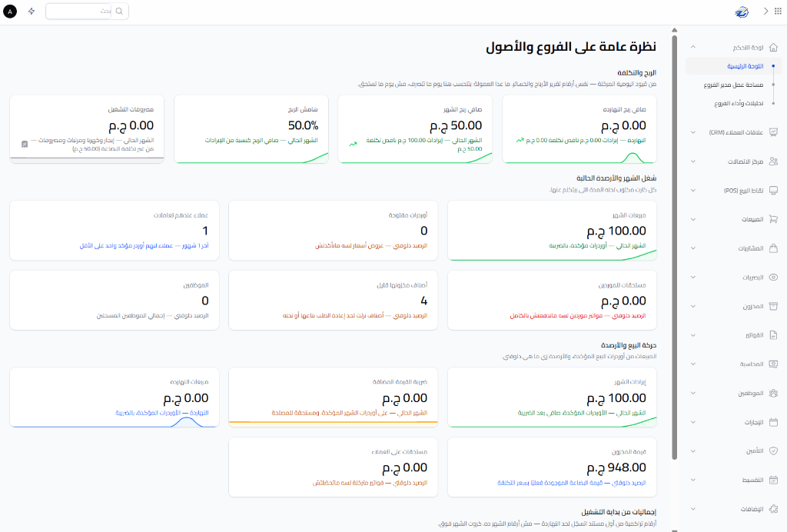
Task: Click the إيرادات الشهر card title
Action: pyautogui.click(x=630, y=382)
